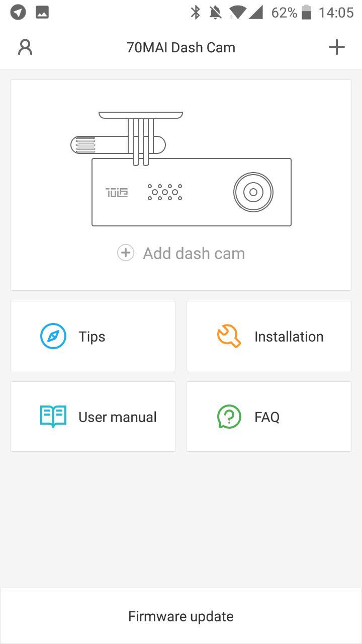Open the FAQ tile
Viewport: 362px width, 644px height.
coord(269,417)
